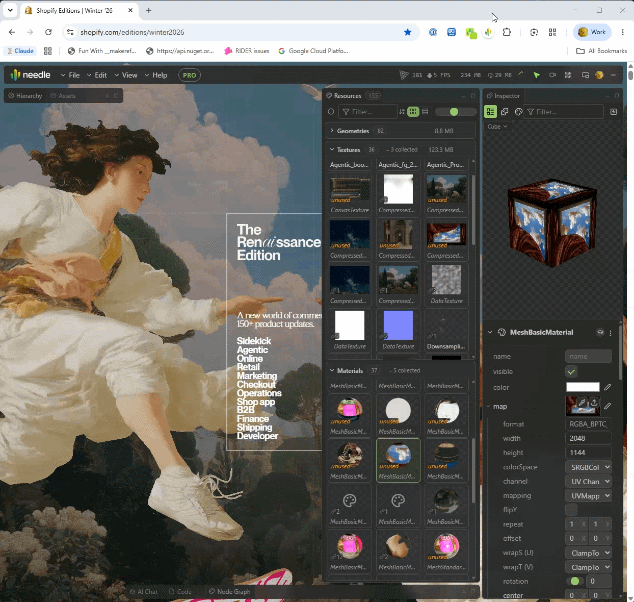Click the circle icon left of Resources filter
634x602 pixels.
(x=331, y=112)
